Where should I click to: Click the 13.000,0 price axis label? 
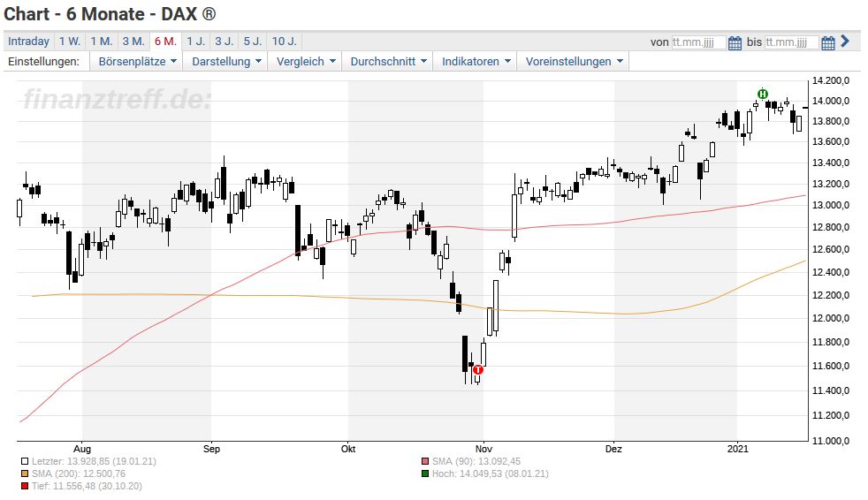[830, 205]
